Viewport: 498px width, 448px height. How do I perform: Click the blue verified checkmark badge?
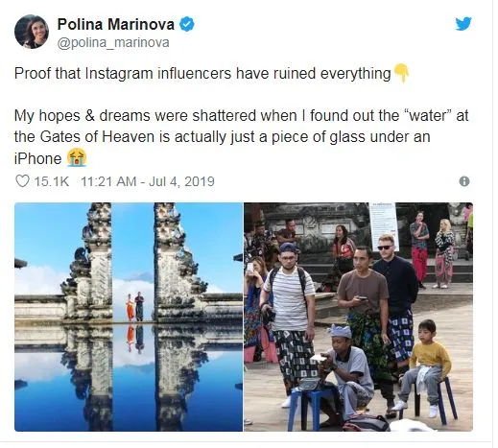coord(186,24)
